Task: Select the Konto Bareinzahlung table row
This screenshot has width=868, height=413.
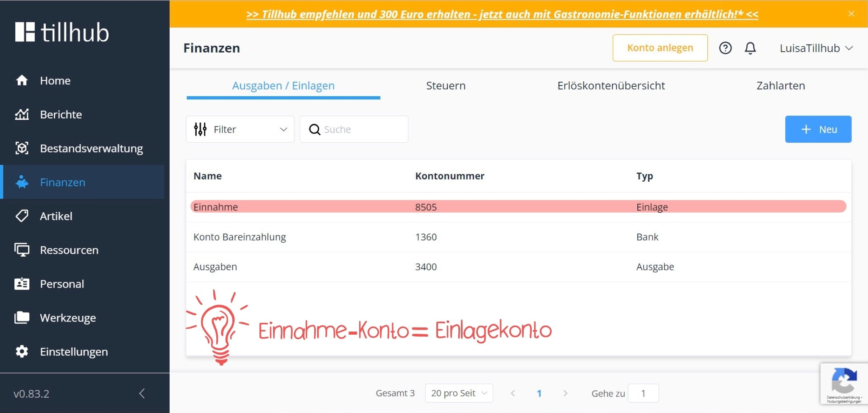Action: click(518, 237)
